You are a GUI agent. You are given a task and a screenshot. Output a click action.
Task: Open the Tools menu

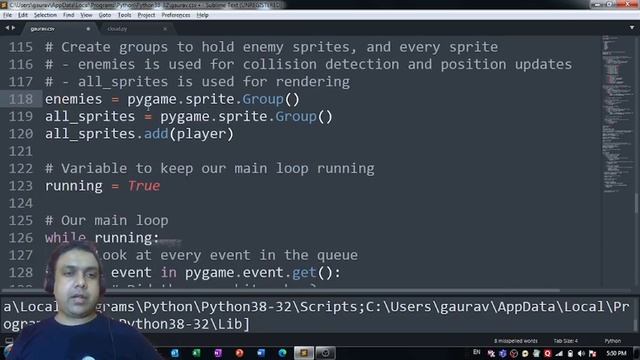124,15
